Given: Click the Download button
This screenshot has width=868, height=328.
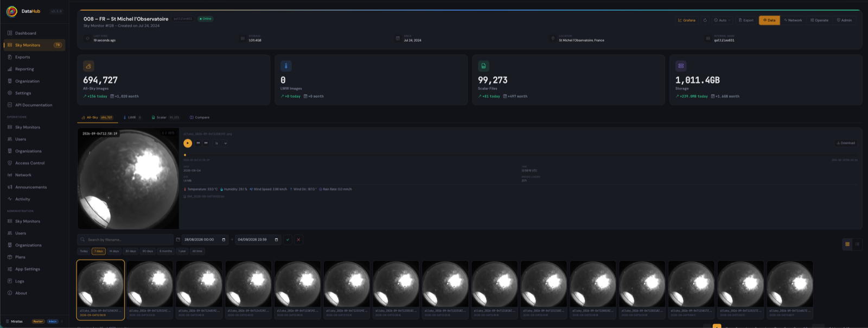Looking at the screenshot, I should [846, 143].
